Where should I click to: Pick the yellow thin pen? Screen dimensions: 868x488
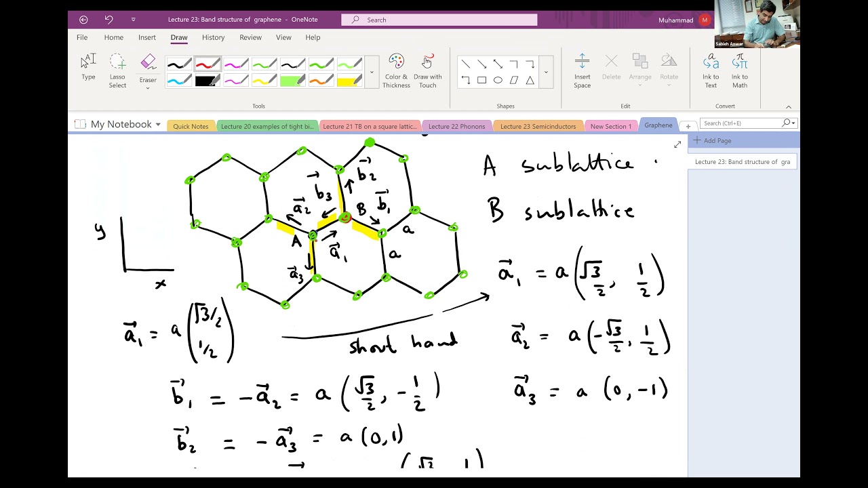click(264, 81)
